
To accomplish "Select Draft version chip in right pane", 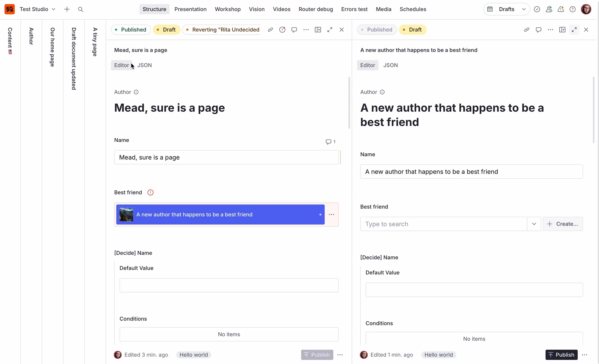I will [x=412, y=30].
